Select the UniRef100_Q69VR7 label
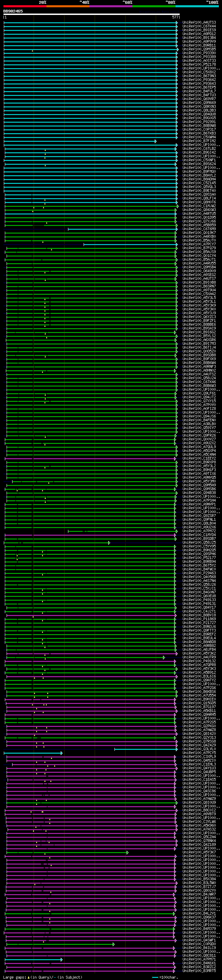The height and width of the screenshot is (980, 222). 199,99
